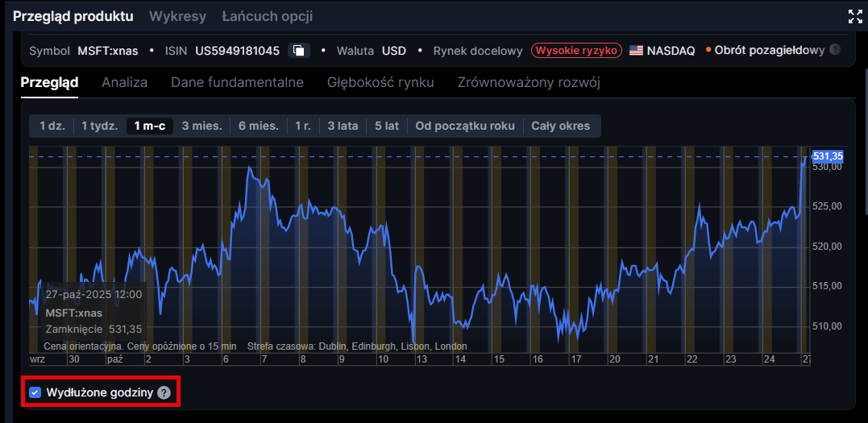Click the 531,35 current price label

coord(827,156)
